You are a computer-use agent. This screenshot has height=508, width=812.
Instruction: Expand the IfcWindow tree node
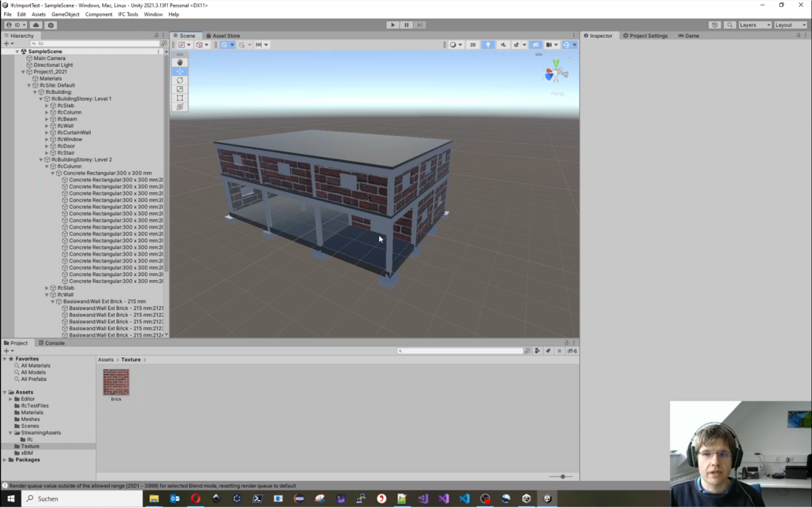[x=47, y=139]
